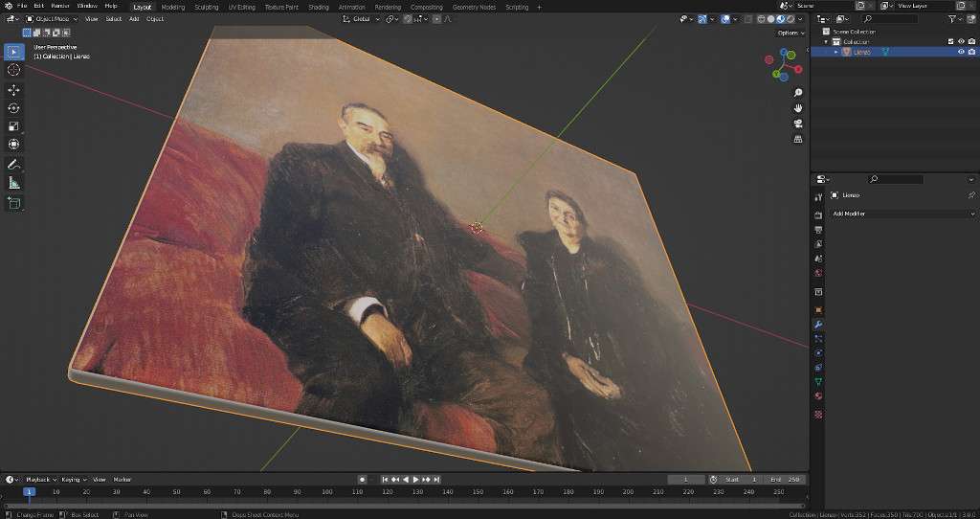Switch to material preview shading

tap(781, 19)
